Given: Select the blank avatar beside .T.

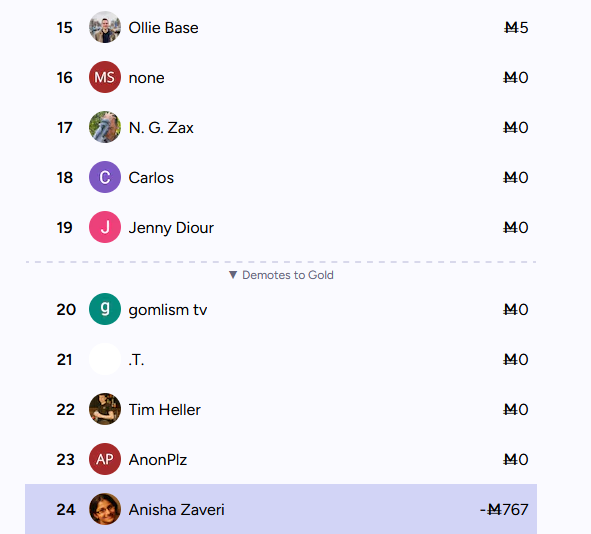Looking at the screenshot, I should (x=105, y=359).
